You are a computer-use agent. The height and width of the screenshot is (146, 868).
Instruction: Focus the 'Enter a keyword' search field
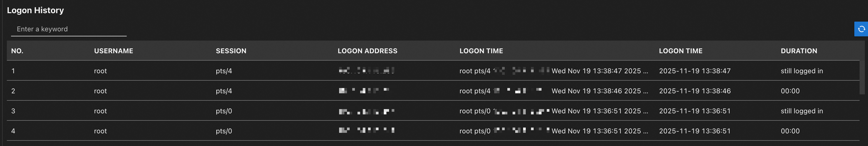coord(69,29)
